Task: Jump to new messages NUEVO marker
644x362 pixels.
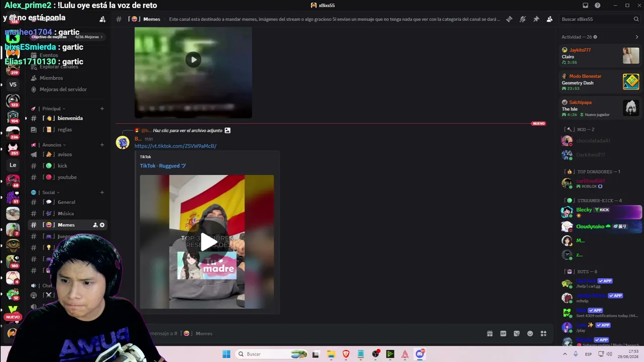Action: click(x=538, y=123)
